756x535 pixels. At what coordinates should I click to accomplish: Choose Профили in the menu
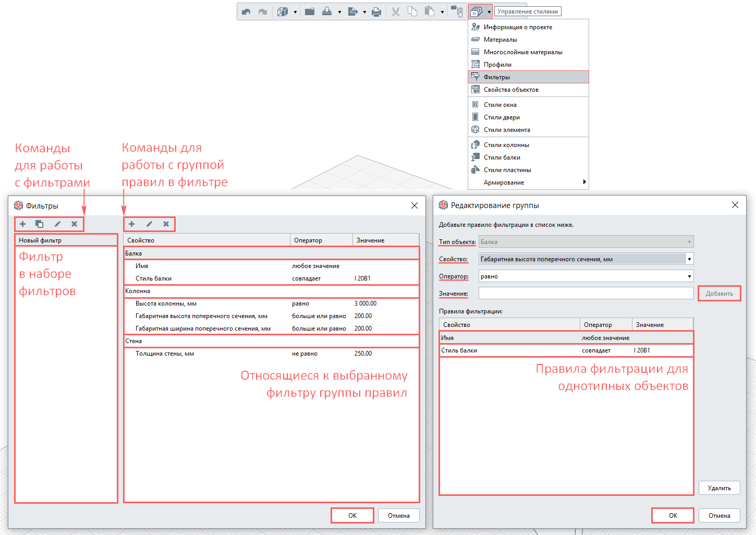click(x=528, y=65)
